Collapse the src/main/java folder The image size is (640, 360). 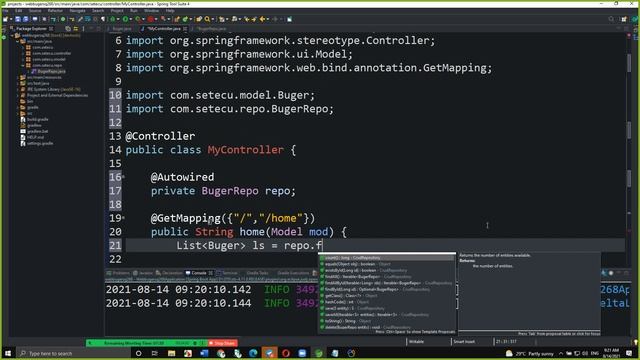pyautogui.click(x=18, y=41)
